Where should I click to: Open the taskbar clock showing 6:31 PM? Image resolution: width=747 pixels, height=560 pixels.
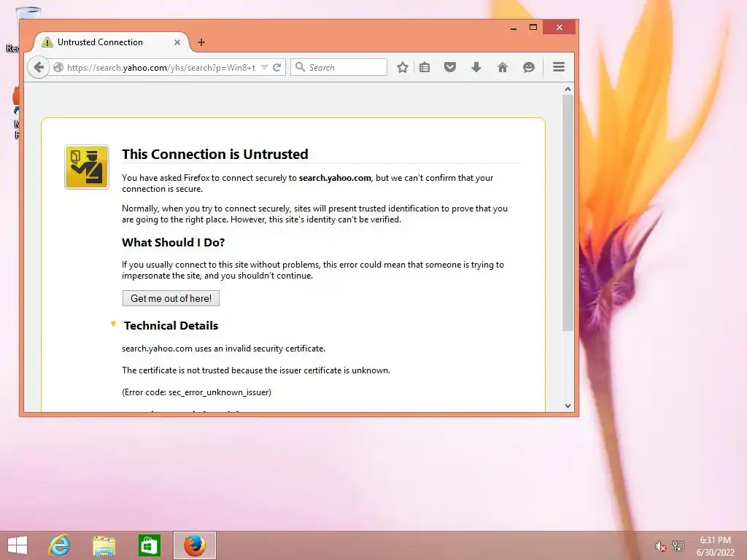point(715,546)
